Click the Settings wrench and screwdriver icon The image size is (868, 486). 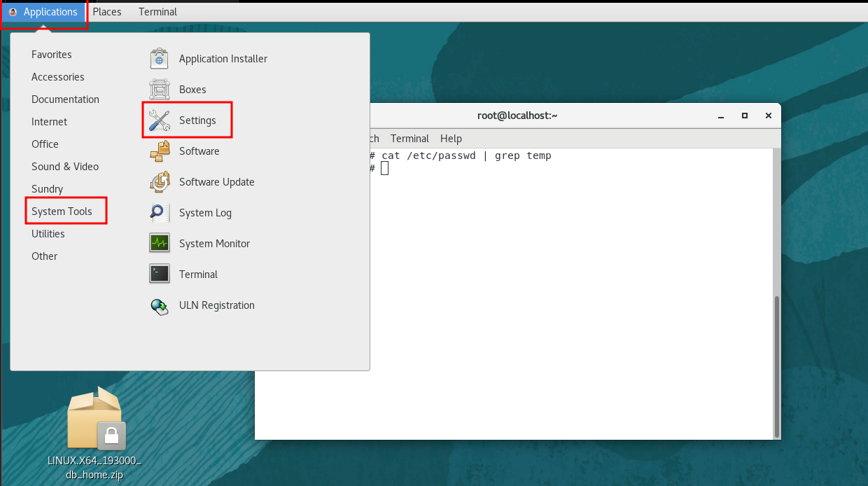[160, 120]
